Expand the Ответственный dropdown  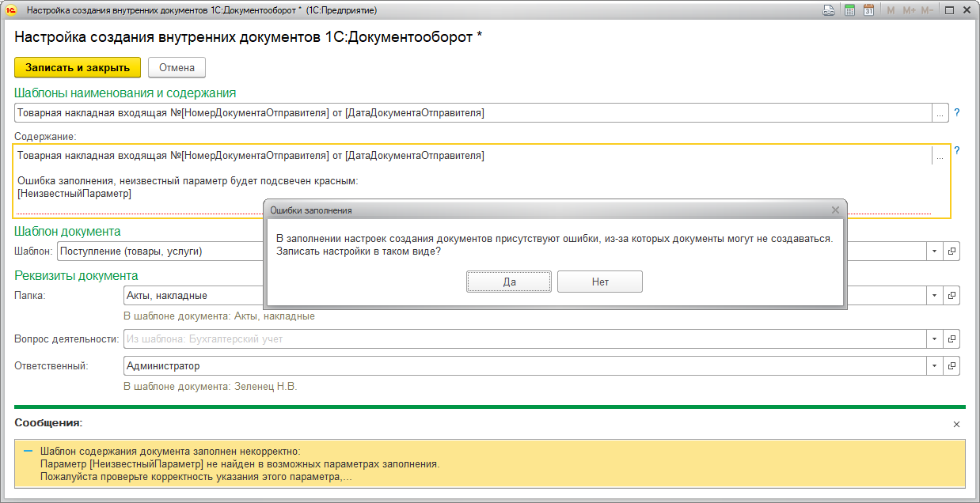pos(934,366)
